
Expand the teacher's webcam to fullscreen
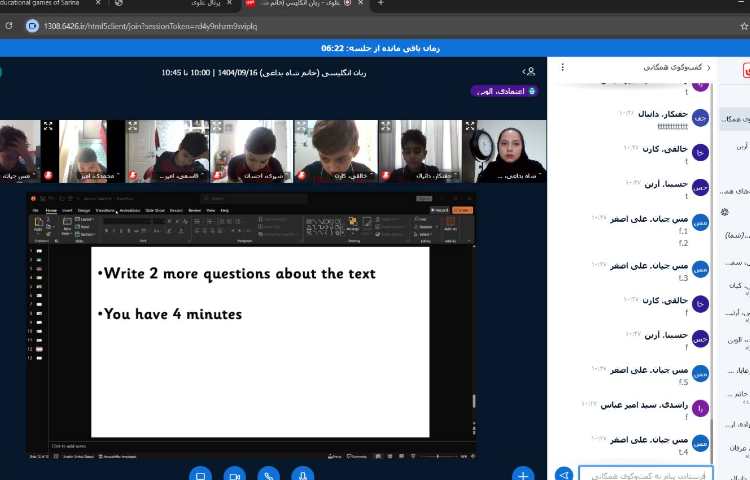coord(471,127)
